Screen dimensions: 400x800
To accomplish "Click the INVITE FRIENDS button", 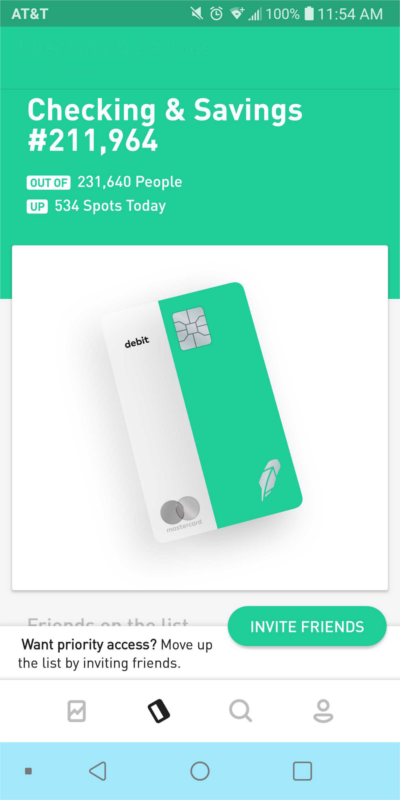I will coord(307,626).
